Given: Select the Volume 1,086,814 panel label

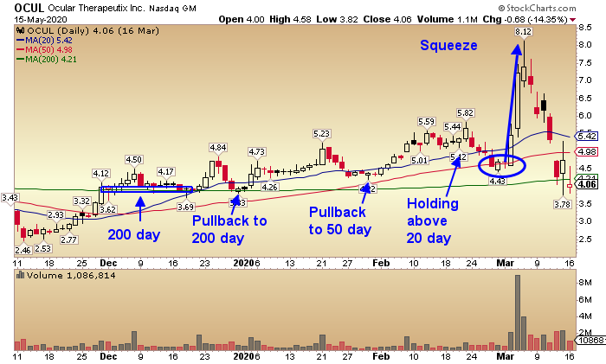Looking at the screenshot, I should (71, 275).
